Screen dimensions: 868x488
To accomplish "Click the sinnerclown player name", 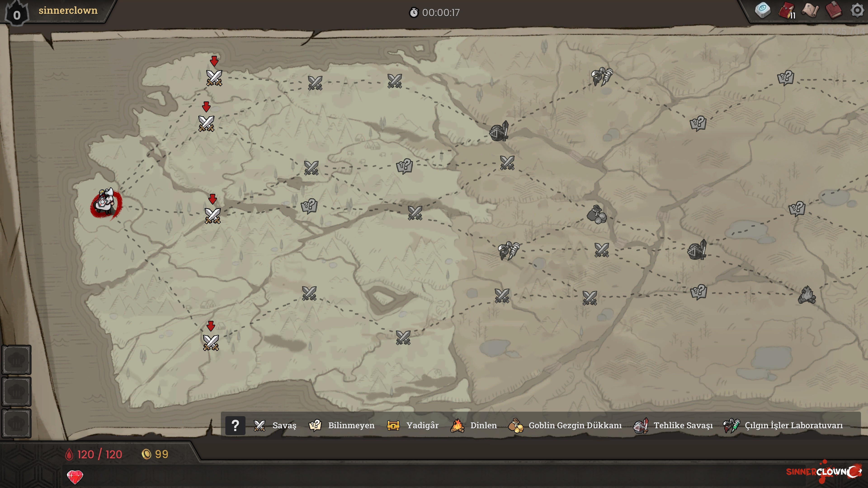I will point(68,10).
